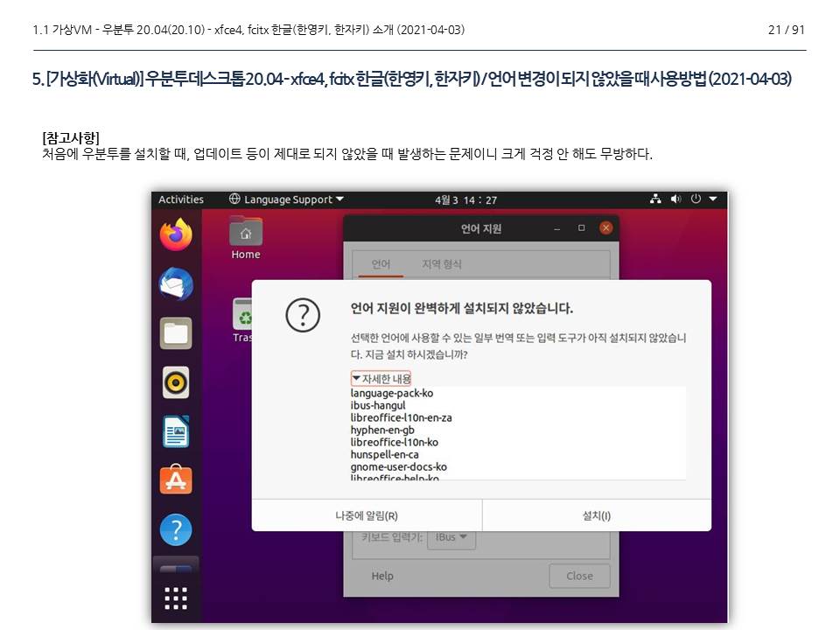Open Rhythmbox music player in the dock
This screenshot has width=840, height=630.
coord(176,382)
